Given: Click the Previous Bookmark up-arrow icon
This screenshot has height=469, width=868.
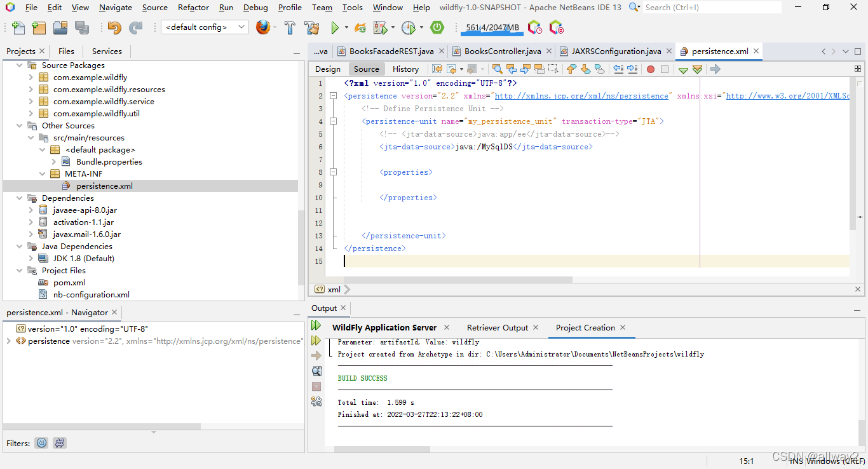Looking at the screenshot, I should pyautogui.click(x=571, y=69).
